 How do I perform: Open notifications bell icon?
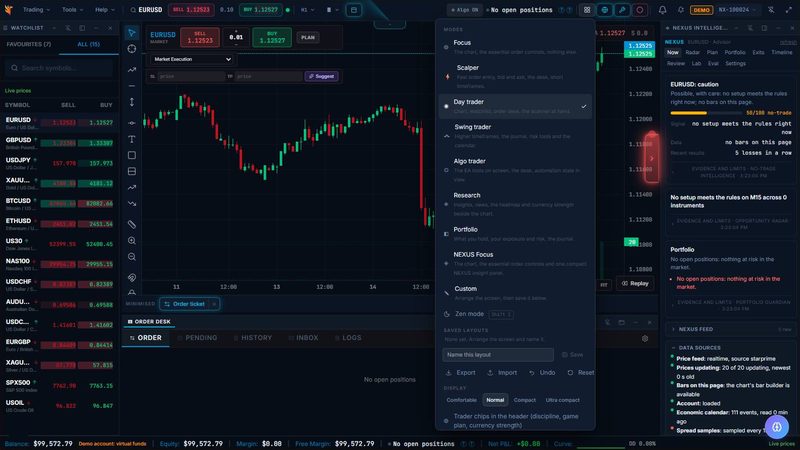coord(662,10)
